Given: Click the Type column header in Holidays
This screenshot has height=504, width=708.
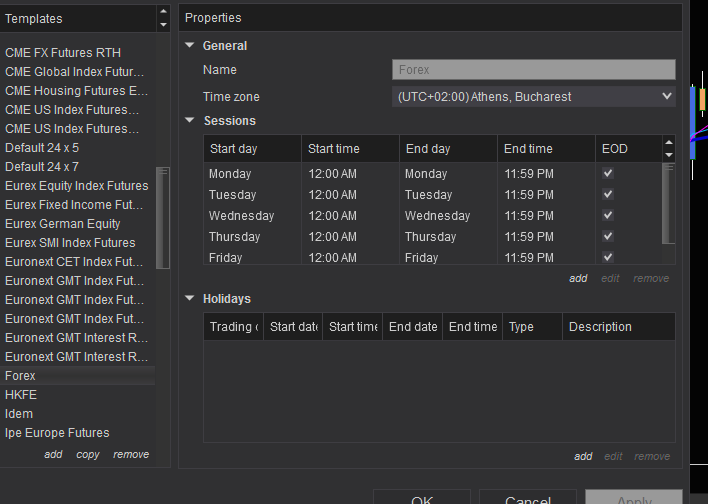Looking at the screenshot, I should (532, 327).
